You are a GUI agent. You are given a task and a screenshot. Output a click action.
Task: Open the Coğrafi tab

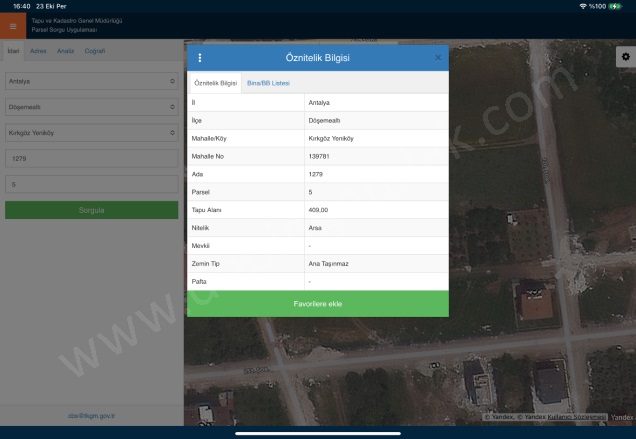(x=94, y=50)
